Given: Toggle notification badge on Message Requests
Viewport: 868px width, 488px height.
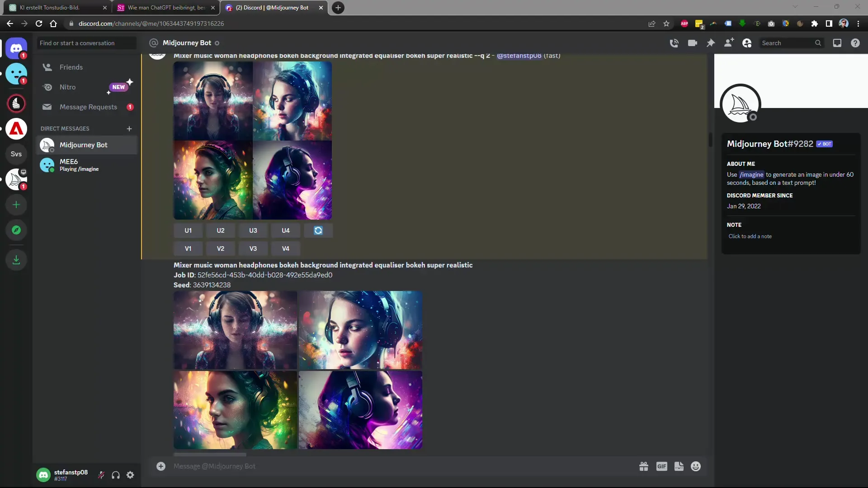Looking at the screenshot, I should [130, 107].
